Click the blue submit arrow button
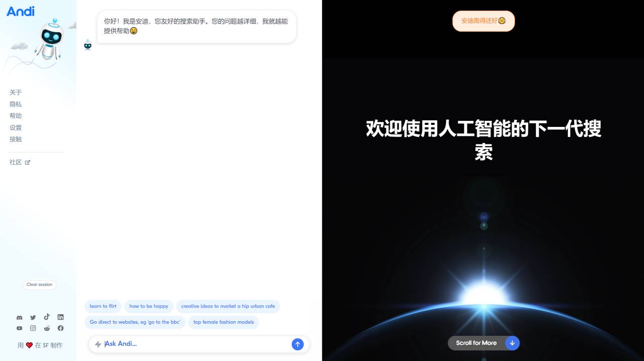The width and height of the screenshot is (644, 361). click(x=297, y=344)
